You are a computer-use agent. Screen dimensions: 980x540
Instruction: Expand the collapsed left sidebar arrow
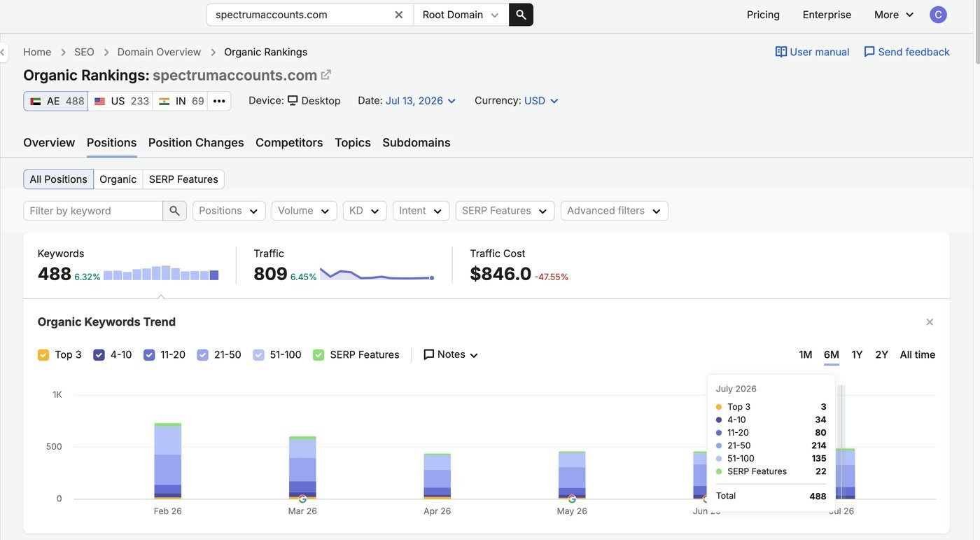click(x=3, y=52)
